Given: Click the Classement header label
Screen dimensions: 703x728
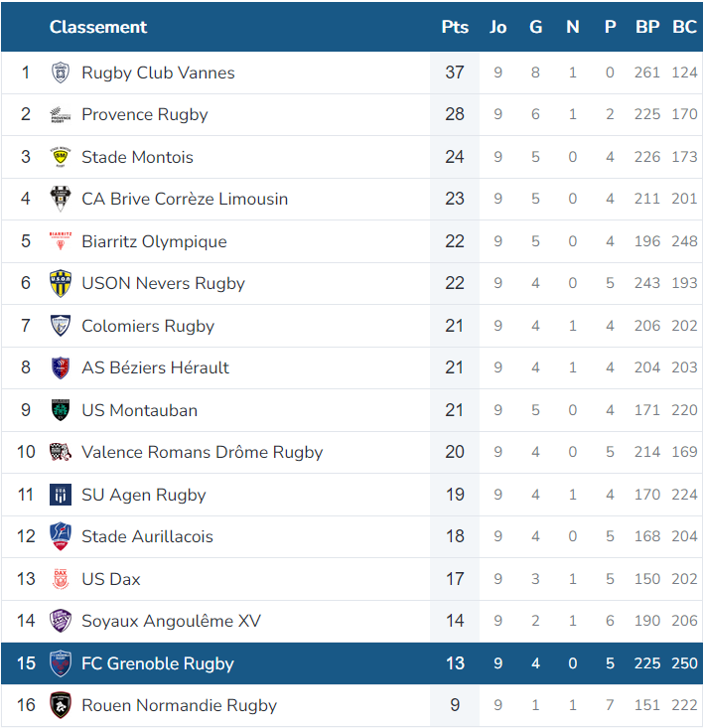Looking at the screenshot, I should tap(98, 27).
